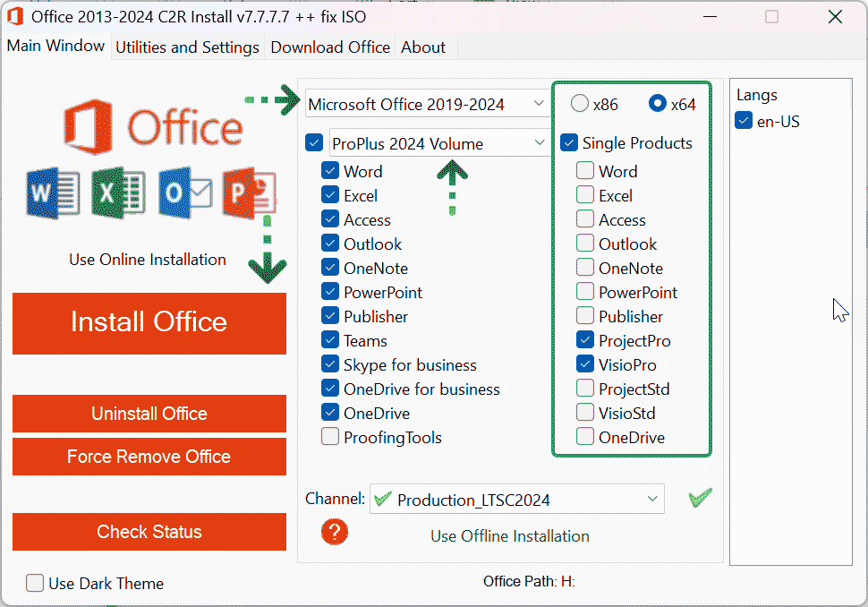Open the Download Office tab
The width and height of the screenshot is (868, 607).
click(x=330, y=47)
